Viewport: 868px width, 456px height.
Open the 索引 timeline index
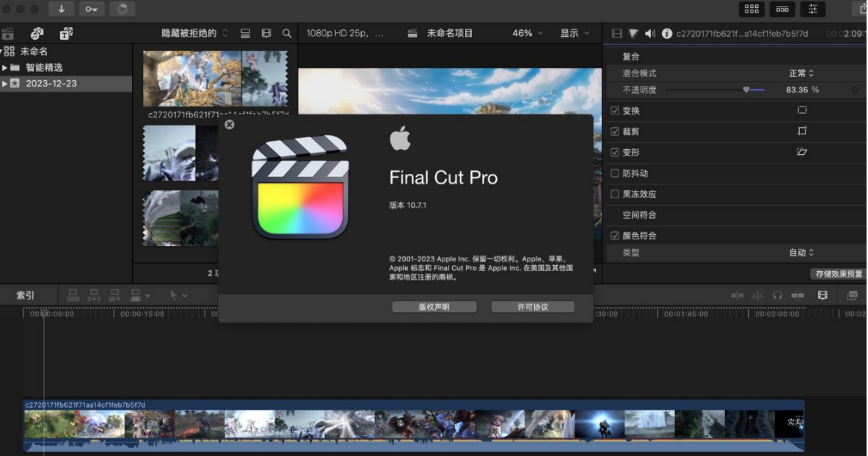26,295
